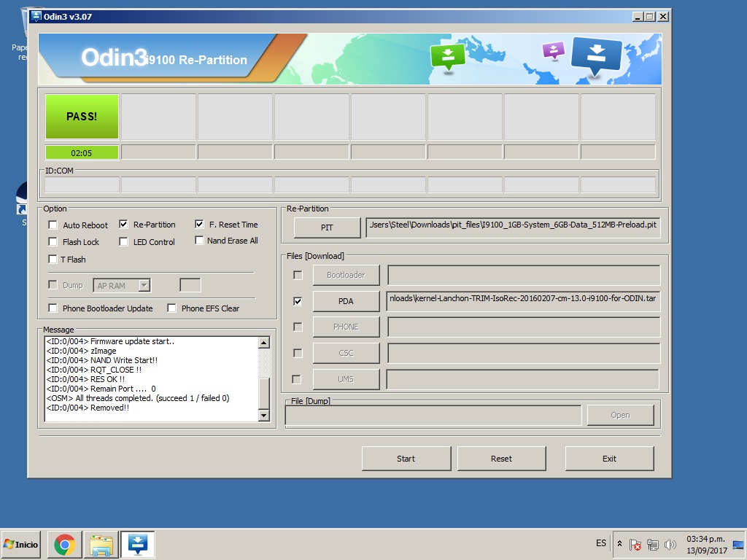Click the PIT file button
The height and width of the screenshot is (560, 747).
point(327,227)
